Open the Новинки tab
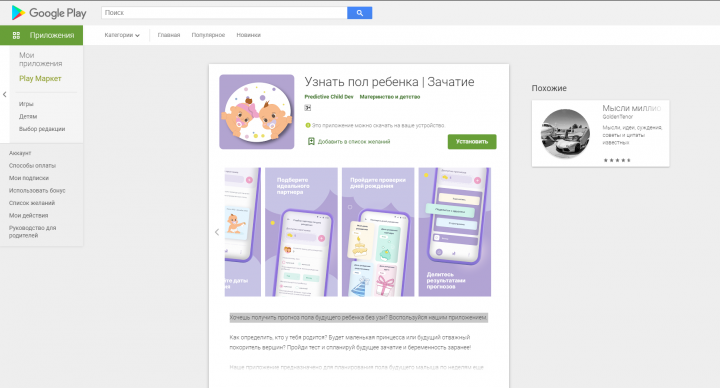Image resolution: width=720 pixels, height=388 pixels. [x=248, y=35]
